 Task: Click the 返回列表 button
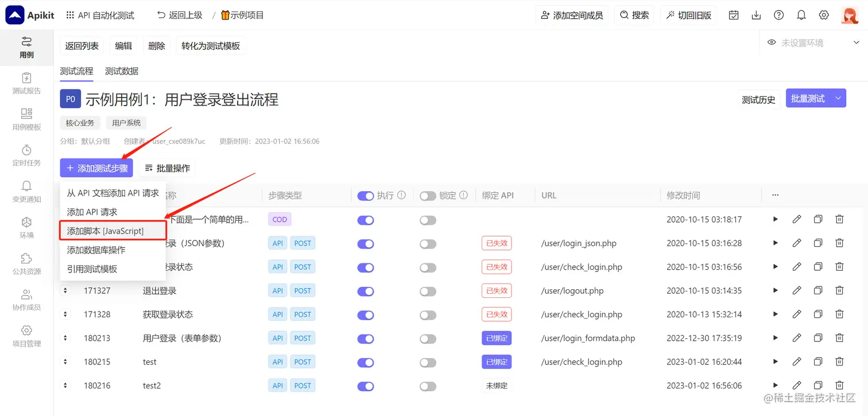82,46
